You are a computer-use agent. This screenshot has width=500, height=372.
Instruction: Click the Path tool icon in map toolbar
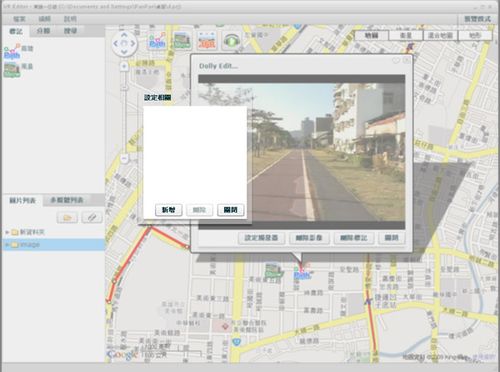tap(157, 41)
